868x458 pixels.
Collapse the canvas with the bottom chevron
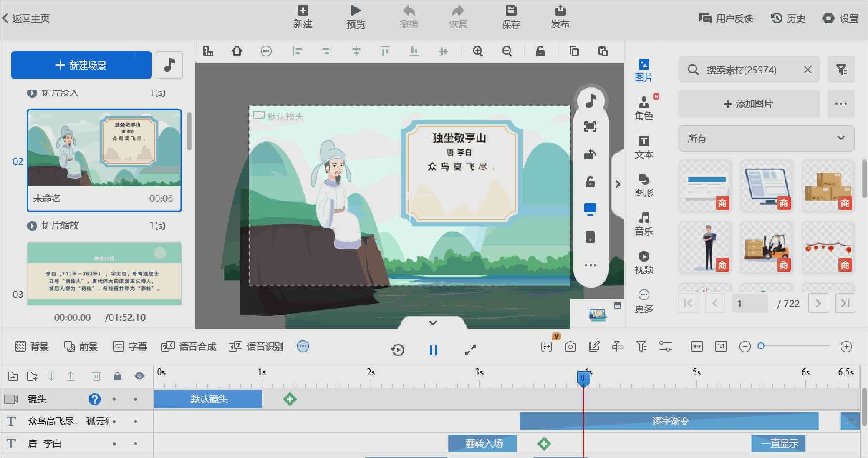coord(433,323)
